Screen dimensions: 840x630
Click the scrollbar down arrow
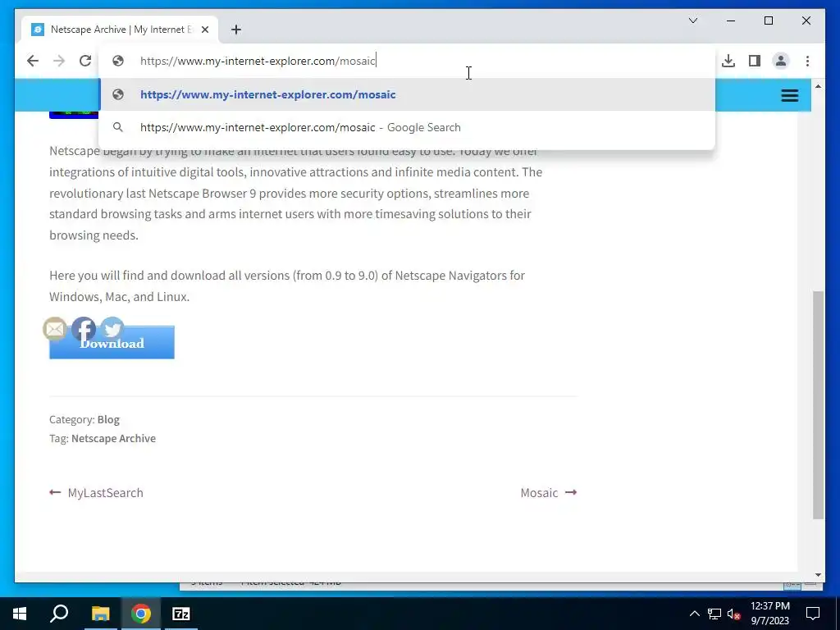pyautogui.click(x=818, y=575)
